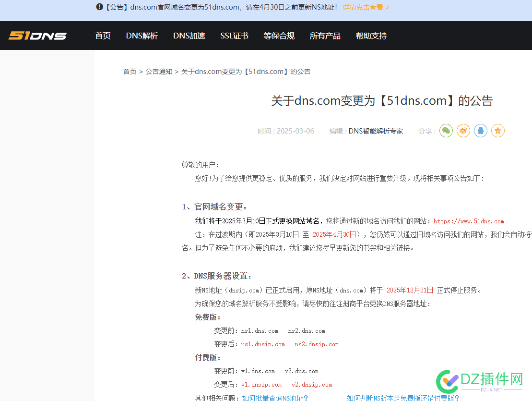This screenshot has height=401, width=532.
Task: Click the article title heading
Action: tap(382, 101)
